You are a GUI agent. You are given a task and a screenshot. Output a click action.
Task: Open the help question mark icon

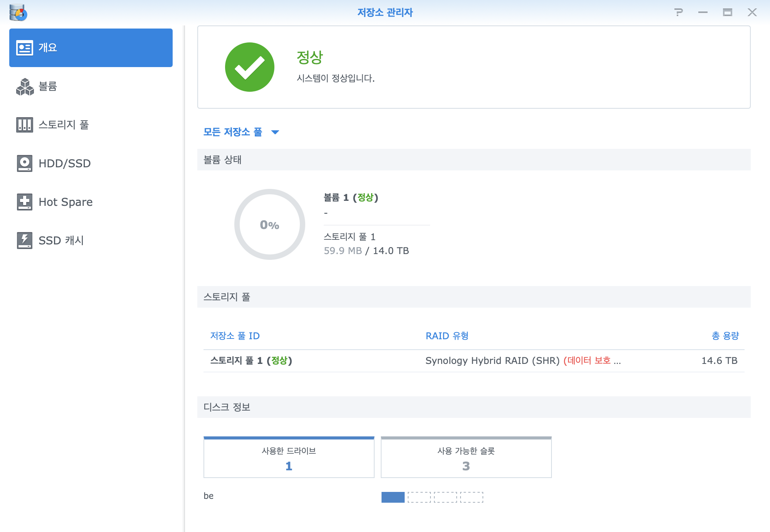[679, 12]
